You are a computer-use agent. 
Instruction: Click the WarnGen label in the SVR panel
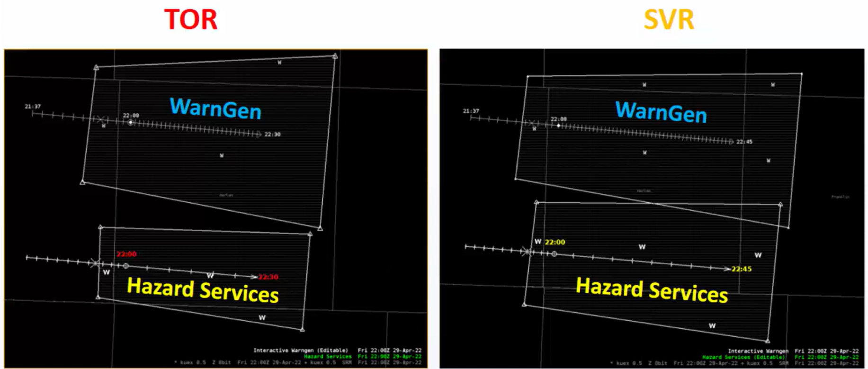click(x=661, y=112)
